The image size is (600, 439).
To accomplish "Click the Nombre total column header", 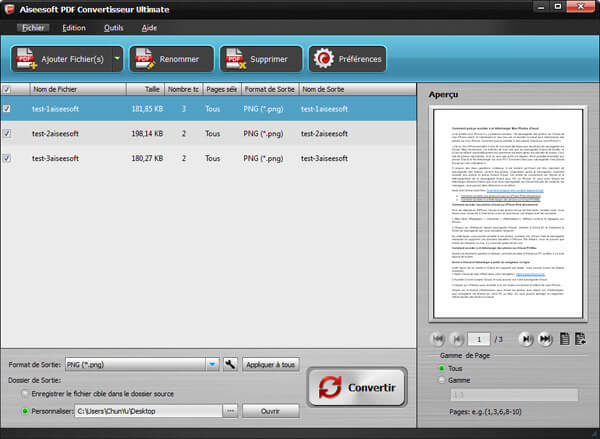I will [184, 89].
